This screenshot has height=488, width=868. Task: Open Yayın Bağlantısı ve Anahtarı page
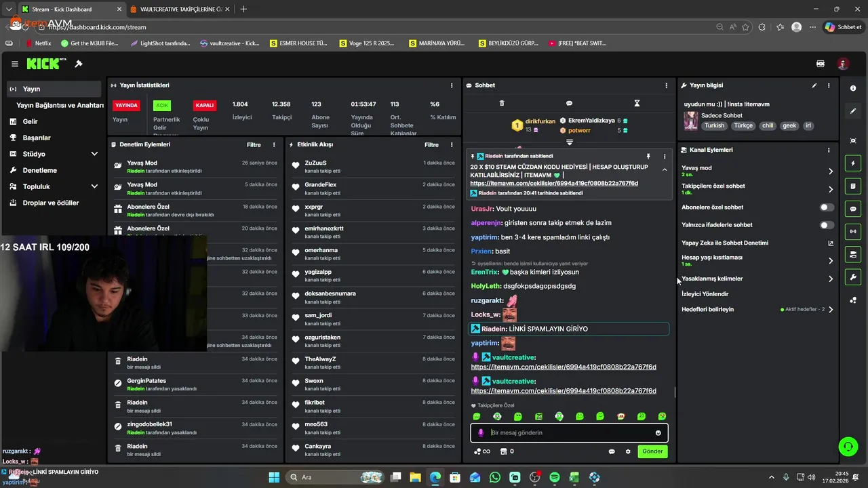click(x=60, y=105)
